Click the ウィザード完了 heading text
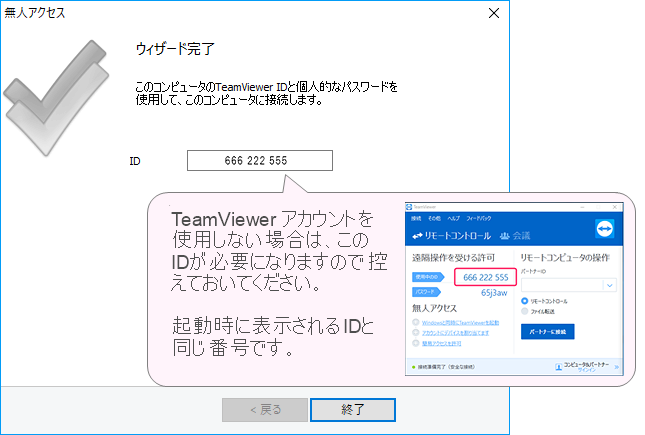Viewport: 645px width, 435px height. tap(175, 49)
